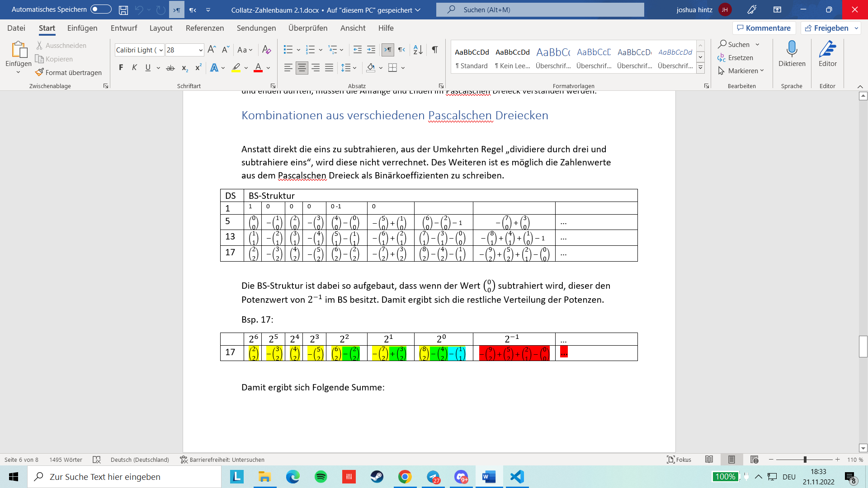Switch to Read Mode view in status bar
The image size is (868, 488).
tap(709, 460)
